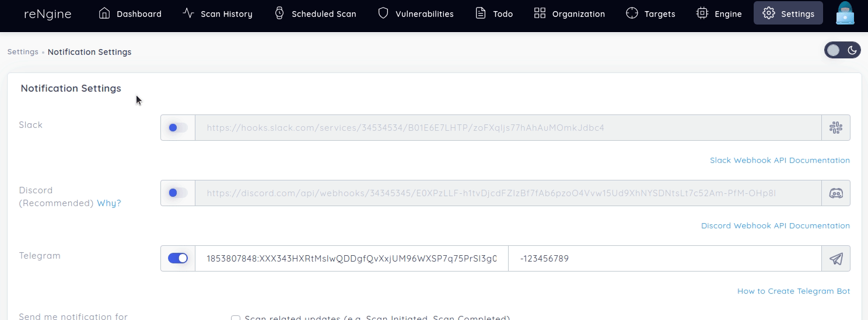Open Slack Webhook API Documentation
This screenshot has height=320, width=868.
(x=780, y=160)
